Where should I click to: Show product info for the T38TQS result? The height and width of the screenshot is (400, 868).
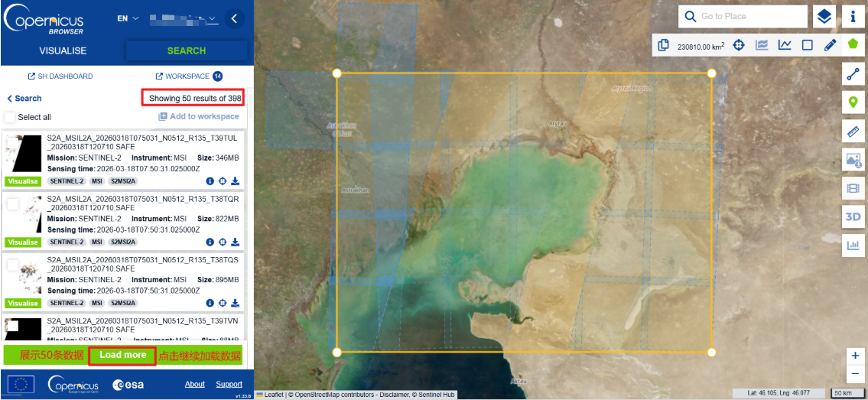click(210, 303)
